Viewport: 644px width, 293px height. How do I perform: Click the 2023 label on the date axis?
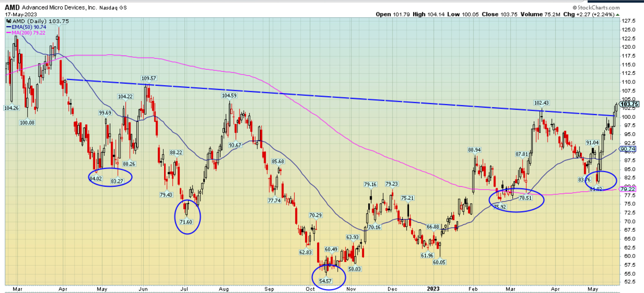(x=434, y=289)
